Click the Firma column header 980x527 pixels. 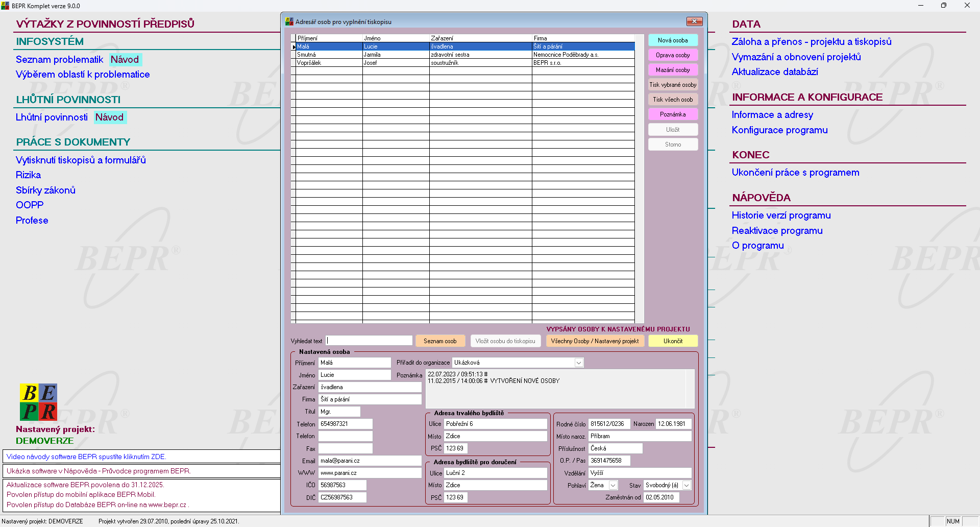click(x=583, y=38)
